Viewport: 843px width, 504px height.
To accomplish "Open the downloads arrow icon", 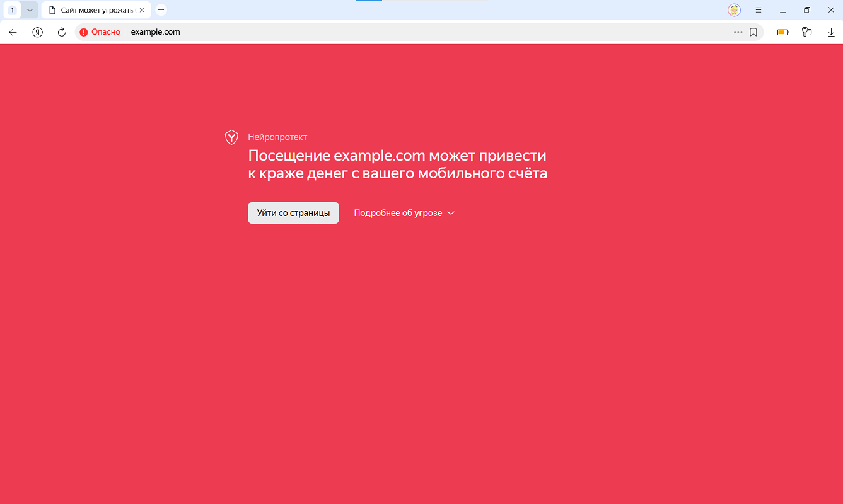I will click(831, 32).
